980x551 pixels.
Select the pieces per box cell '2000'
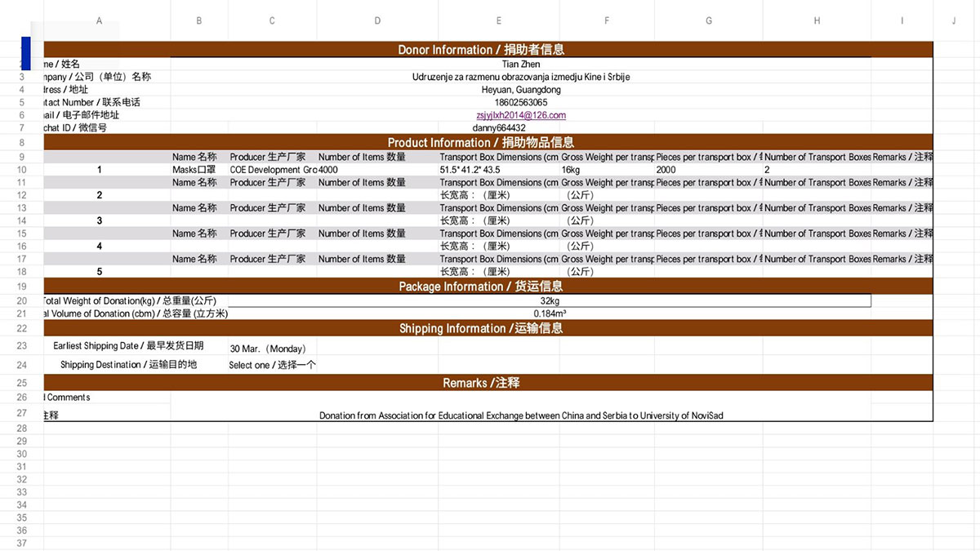coord(708,170)
